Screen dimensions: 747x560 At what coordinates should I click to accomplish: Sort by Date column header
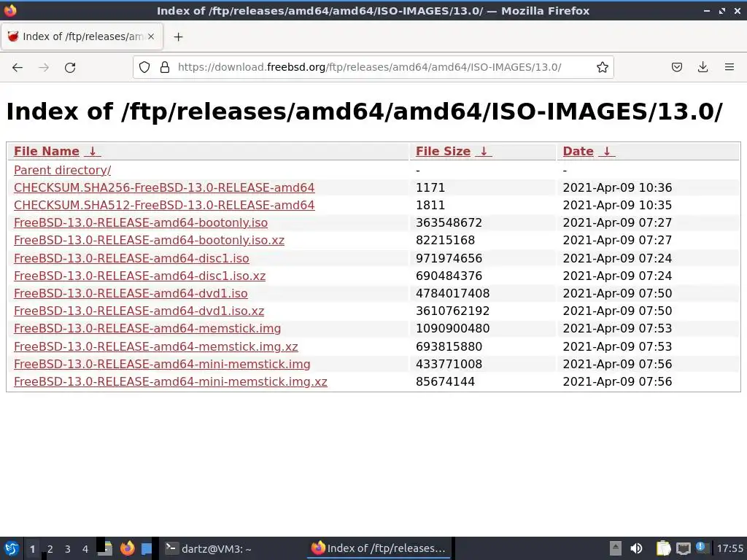click(x=578, y=152)
